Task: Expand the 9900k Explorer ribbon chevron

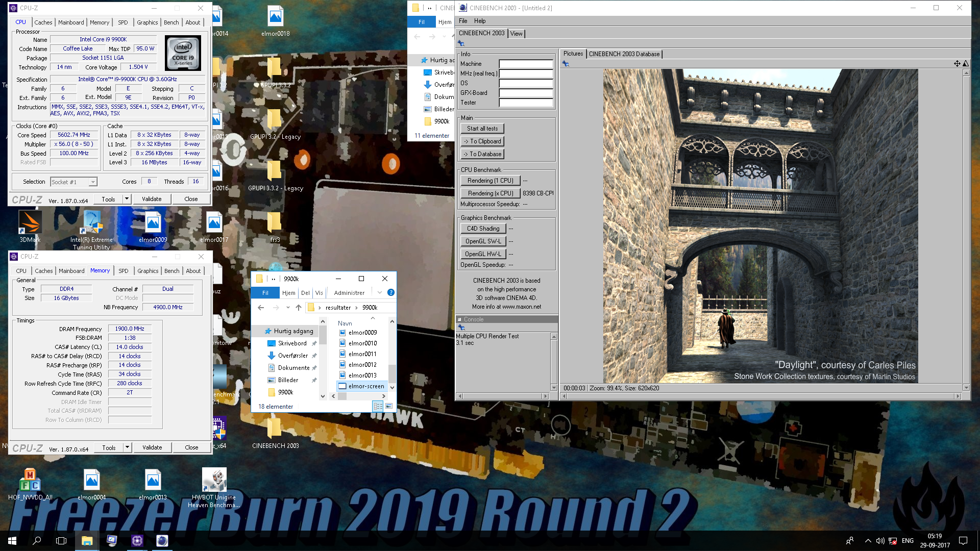Action: coord(380,293)
